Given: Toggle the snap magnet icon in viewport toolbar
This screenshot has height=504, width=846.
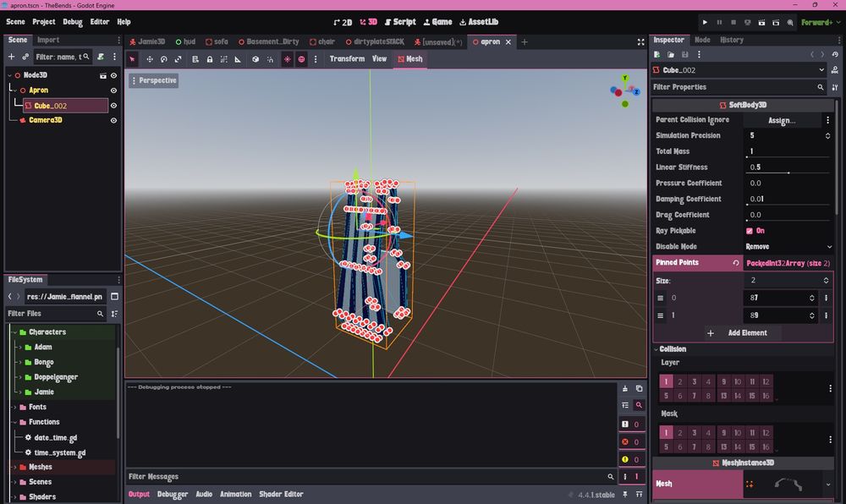Looking at the screenshot, I should tap(270, 59).
